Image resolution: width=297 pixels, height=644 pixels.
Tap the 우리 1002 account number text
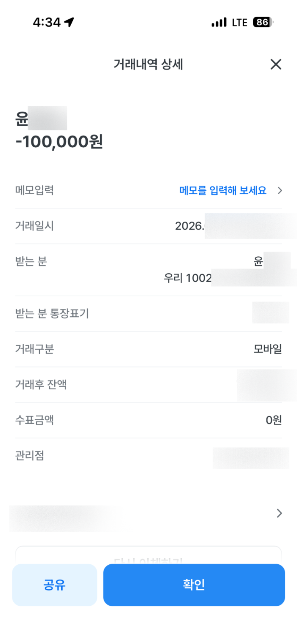click(188, 278)
